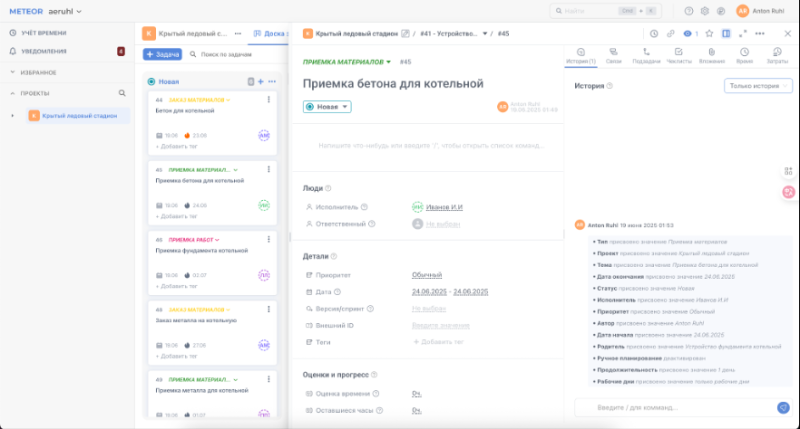Change card 44 type Заказ материалов dropdown
This screenshot has width=800, height=429.
(x=199, y=100)
